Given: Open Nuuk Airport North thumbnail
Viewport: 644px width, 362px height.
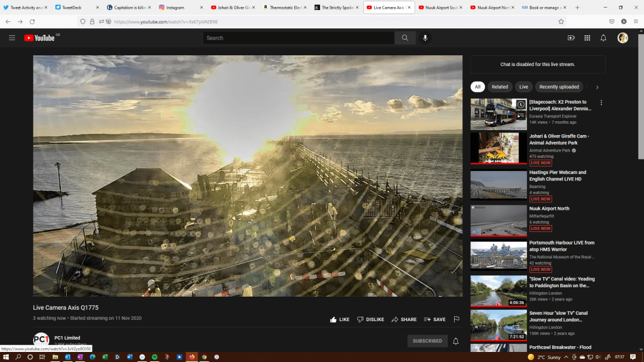Looking at the screenshot, I should click(x=499, y=220).
